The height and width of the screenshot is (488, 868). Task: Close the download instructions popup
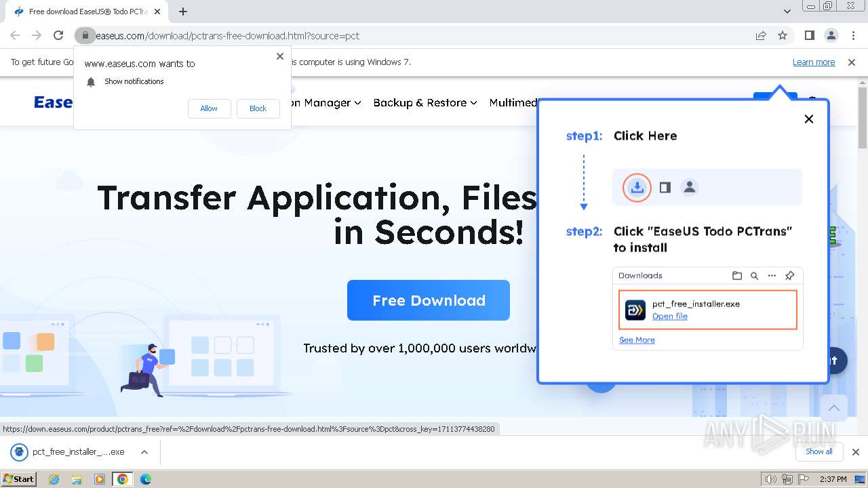coord(808,119)
